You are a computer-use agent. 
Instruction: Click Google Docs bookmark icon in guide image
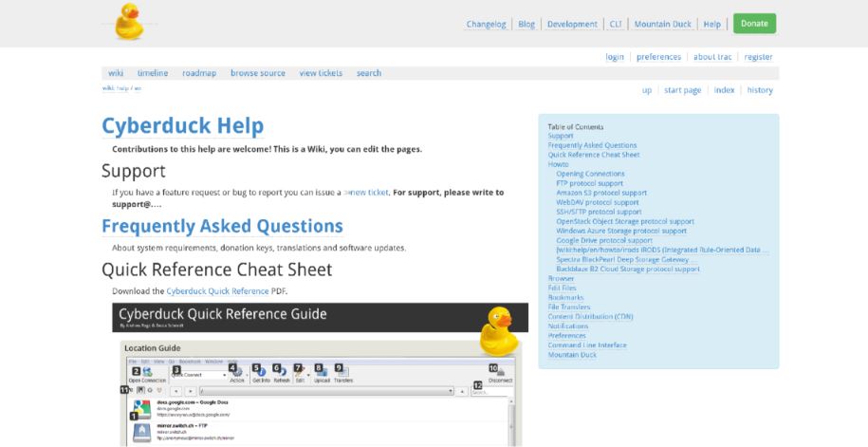[x=142, y=409]
